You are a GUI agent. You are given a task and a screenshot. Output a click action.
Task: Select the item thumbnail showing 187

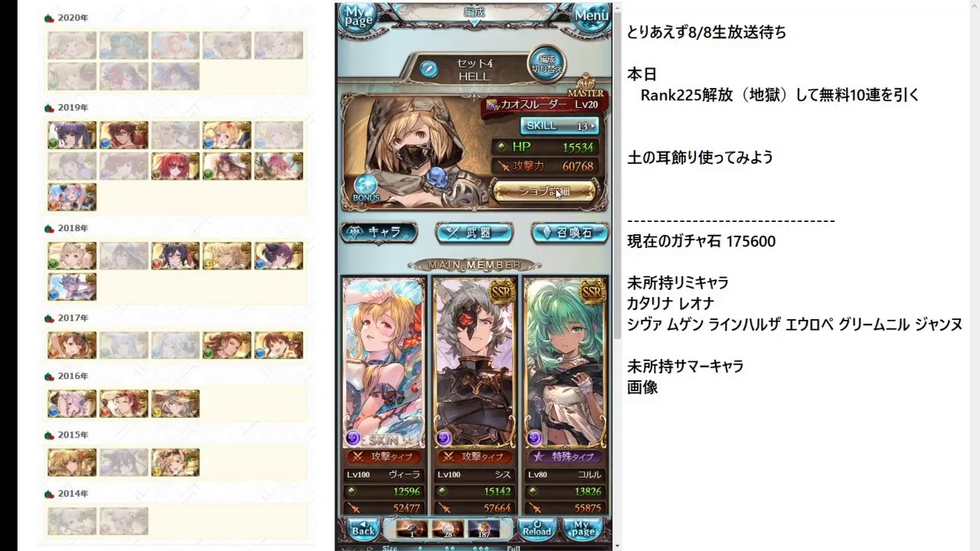[x=483, y=530]
